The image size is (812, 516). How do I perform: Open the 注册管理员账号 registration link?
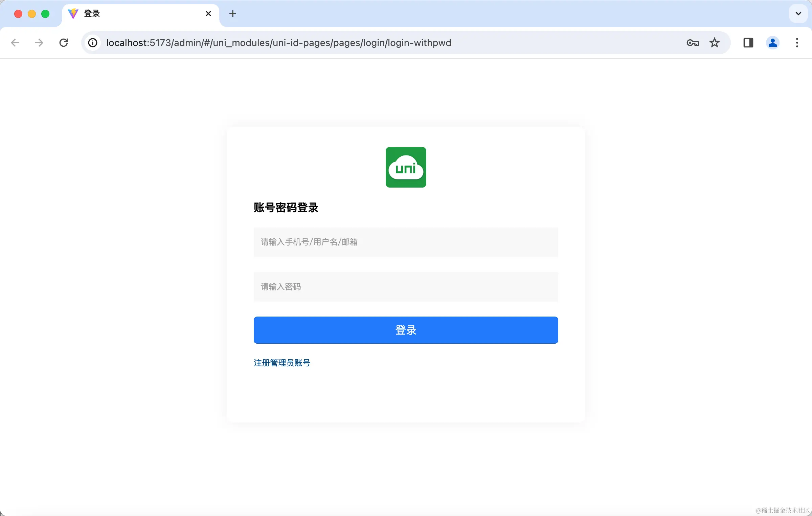281,363
